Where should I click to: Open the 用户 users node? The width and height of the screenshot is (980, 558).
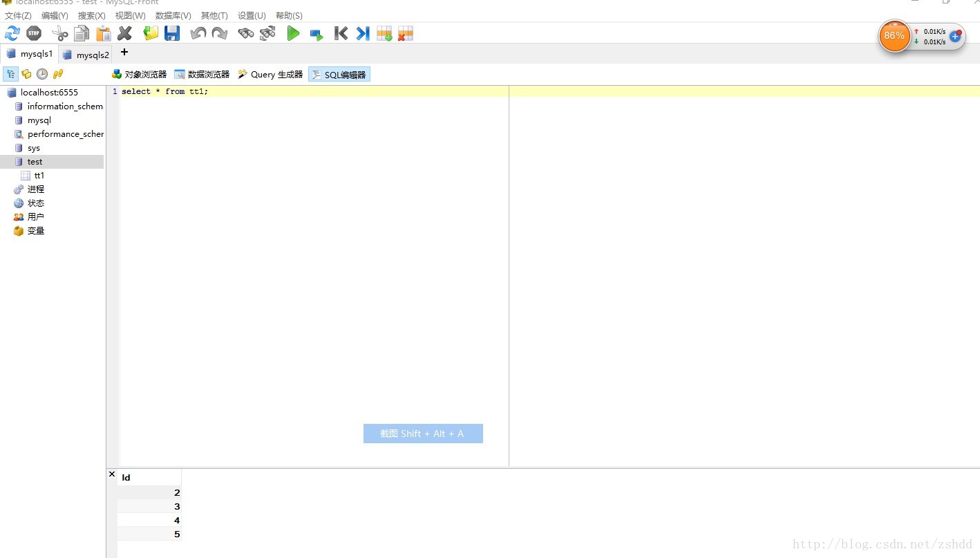pos(35,216)
